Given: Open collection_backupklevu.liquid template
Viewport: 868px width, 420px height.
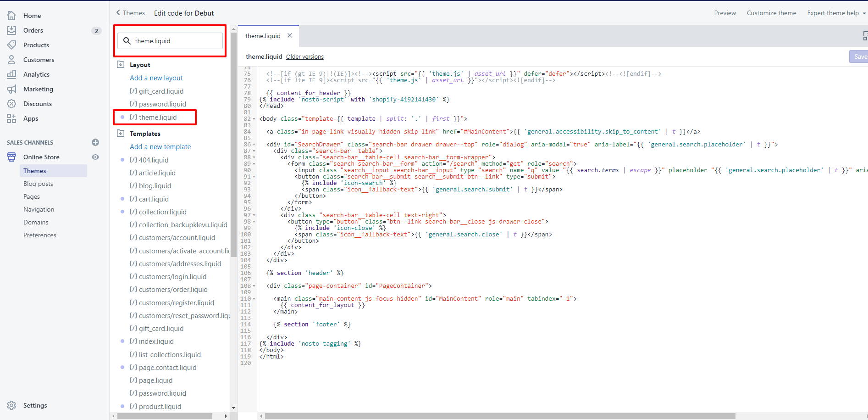Looking at the screenshot, I should tap(183, 225).
